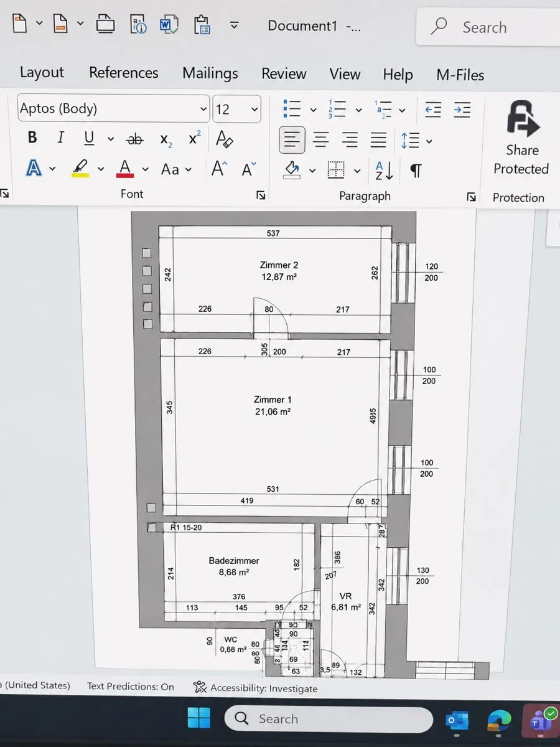Screen dimensions: 560x747
Task: Apply Subscript formatting
Action: pyautogui.click(x=166, y=139)
